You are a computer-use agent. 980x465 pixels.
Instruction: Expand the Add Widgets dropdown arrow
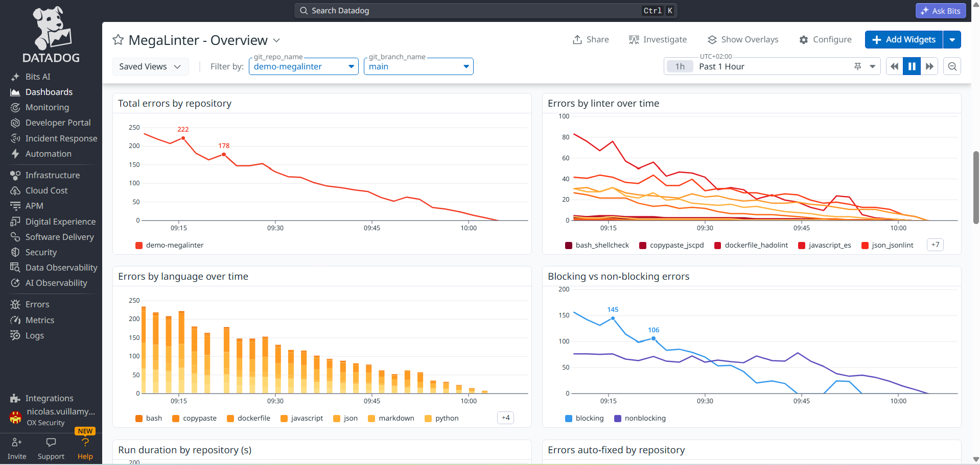click(x=952, y=39)
